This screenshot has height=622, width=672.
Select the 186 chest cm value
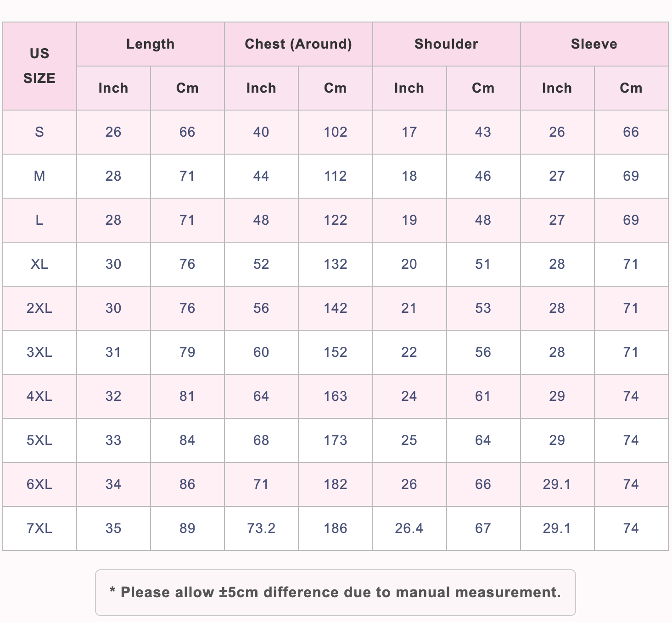click(x=336, y=528)
